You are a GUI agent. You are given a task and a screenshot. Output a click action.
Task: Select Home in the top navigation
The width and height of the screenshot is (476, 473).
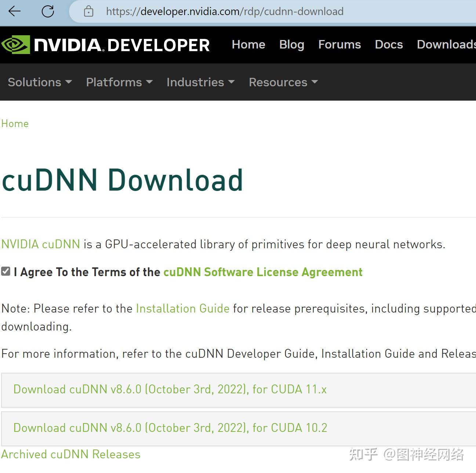pyautogui.click(x=248, y=44)
